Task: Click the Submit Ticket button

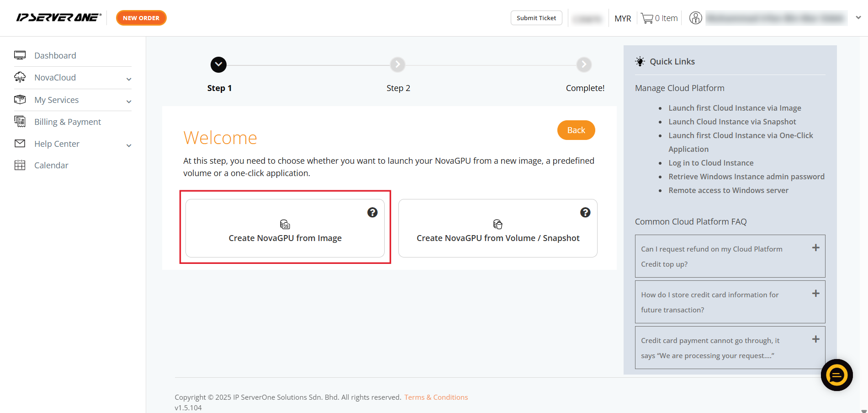Action: pos(536,18)
